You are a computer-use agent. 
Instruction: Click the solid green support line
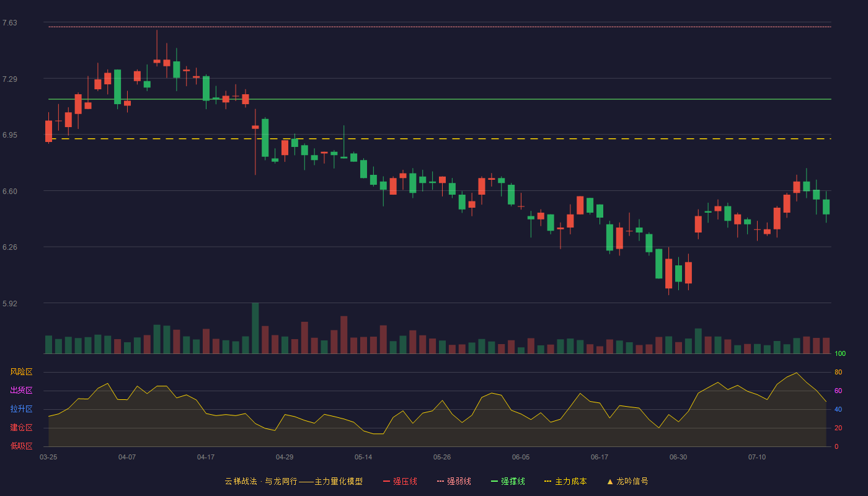click(x=440, y=99)
